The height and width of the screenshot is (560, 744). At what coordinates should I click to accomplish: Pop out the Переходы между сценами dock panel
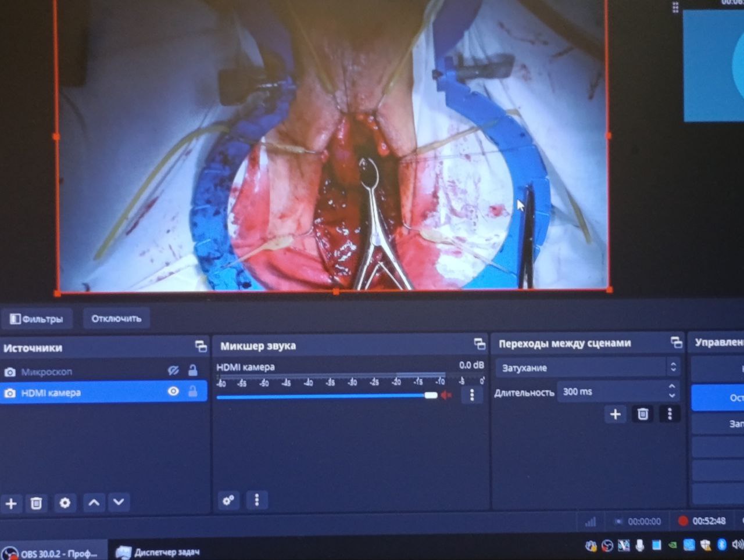pyautogui.click(x=676, y=342)
